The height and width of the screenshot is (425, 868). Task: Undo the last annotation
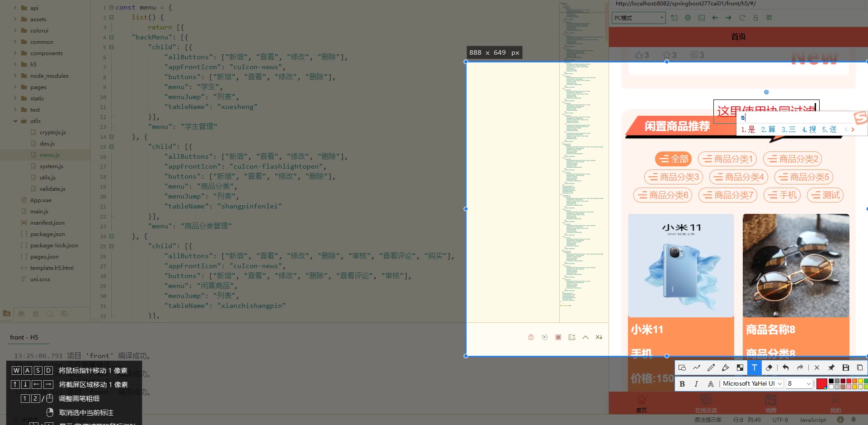pyautogui.click(x=786, y=368)
